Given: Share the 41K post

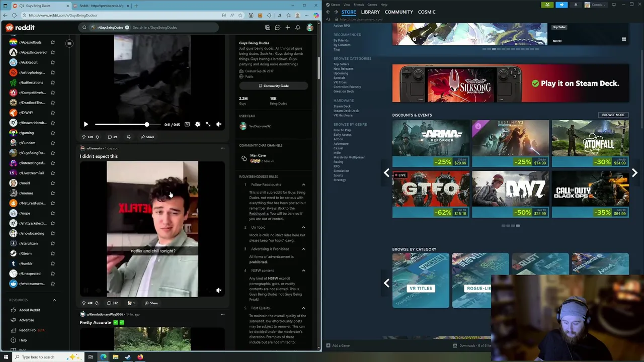Looking at the screenshot, I should coord(150,303).
